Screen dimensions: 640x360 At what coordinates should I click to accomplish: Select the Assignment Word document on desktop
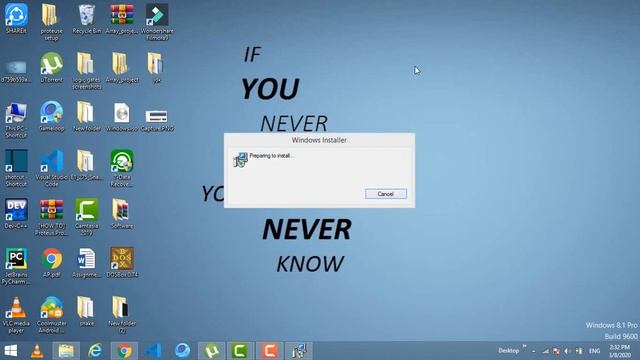point(87,262)
